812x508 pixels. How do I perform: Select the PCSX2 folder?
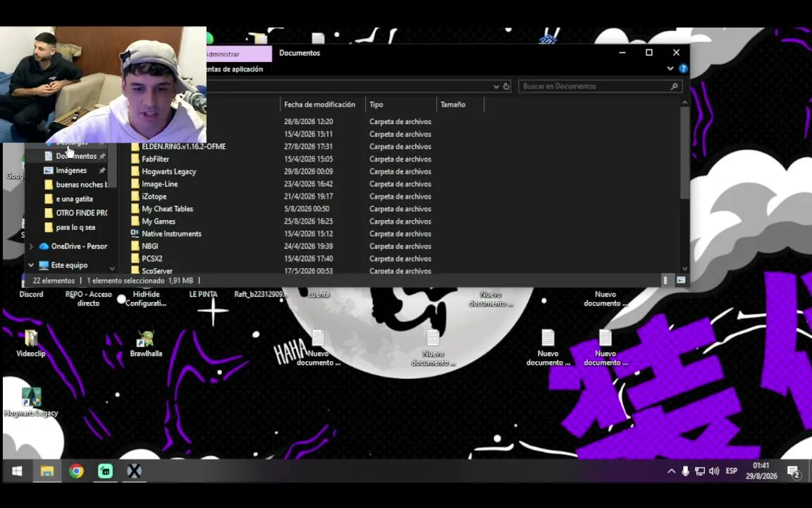tap(147, 259)
